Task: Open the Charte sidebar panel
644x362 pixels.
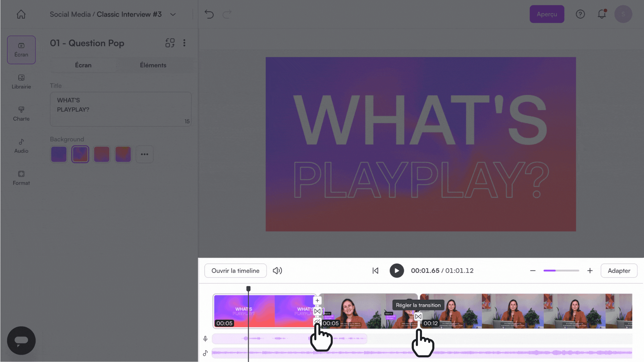Action: click(x=21, y=114)
